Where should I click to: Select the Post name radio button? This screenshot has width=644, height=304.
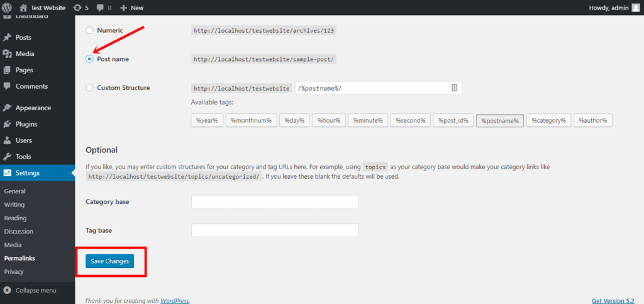point(89,59)
